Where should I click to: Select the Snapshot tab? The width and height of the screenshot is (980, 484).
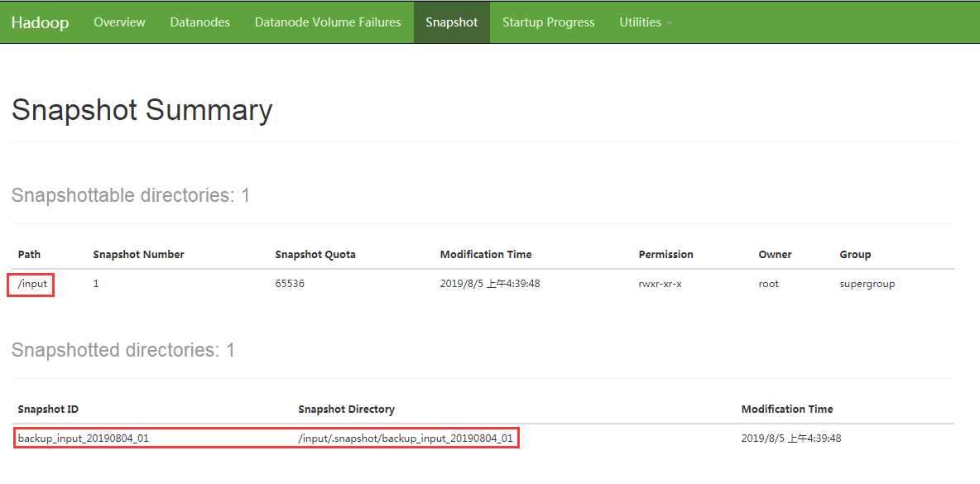coord(452,22)
